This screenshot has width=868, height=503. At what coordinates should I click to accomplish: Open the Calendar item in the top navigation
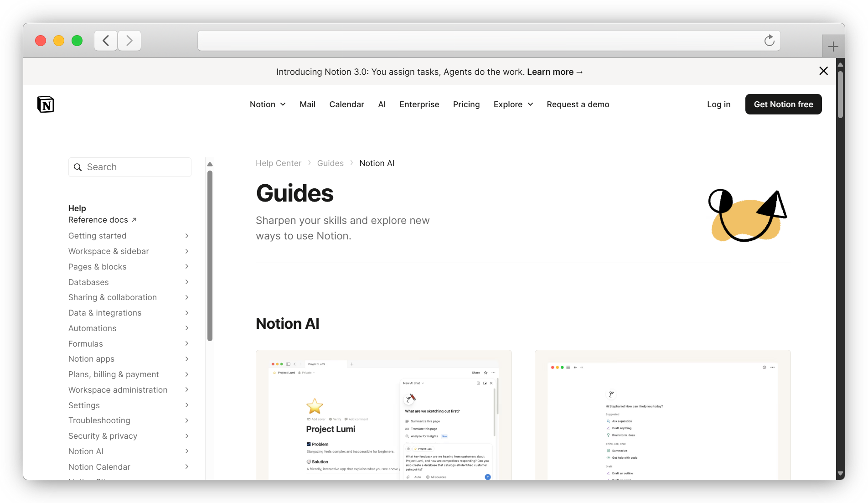click(x=346, y=104)
